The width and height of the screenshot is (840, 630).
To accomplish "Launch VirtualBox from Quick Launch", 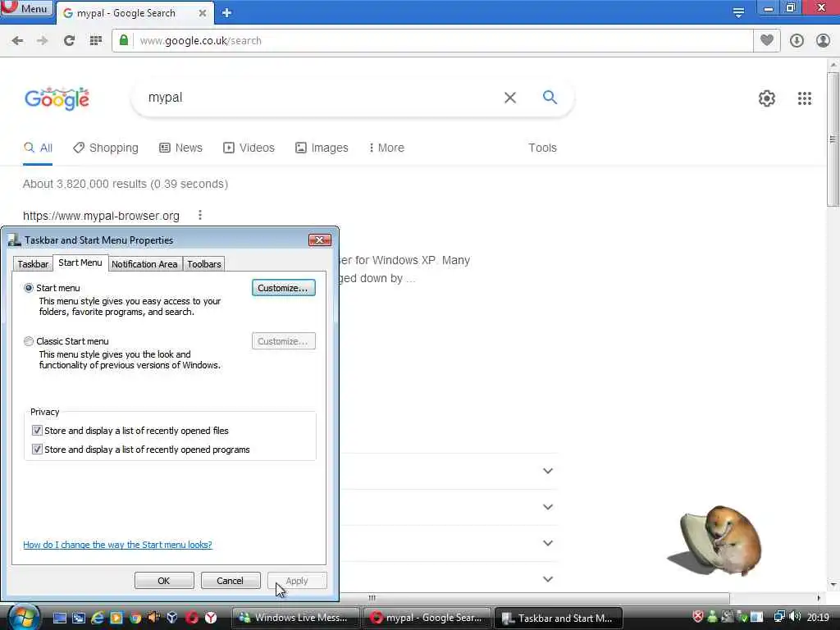I will point(172,618).
